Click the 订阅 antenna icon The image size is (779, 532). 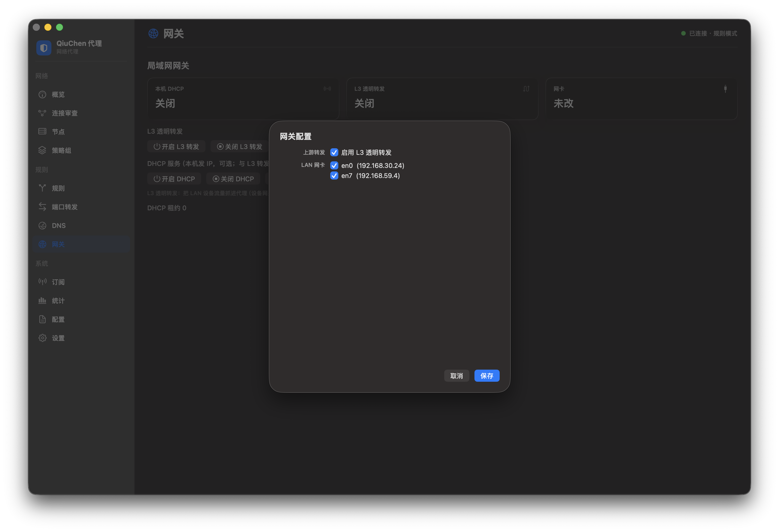pyautogui.click(x=42, y=282)
